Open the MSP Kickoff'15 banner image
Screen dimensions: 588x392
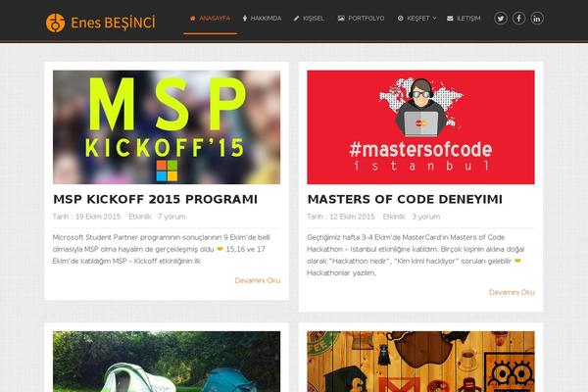point(167,127)
